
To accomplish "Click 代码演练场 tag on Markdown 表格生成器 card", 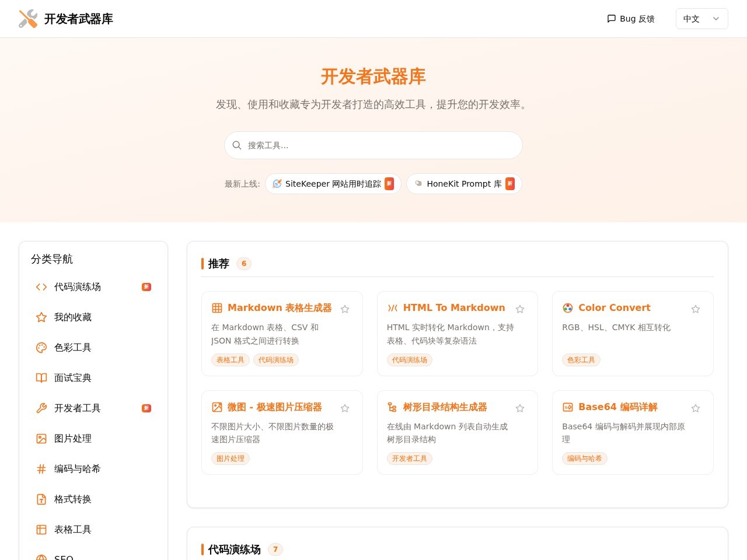I will point(276,360).
